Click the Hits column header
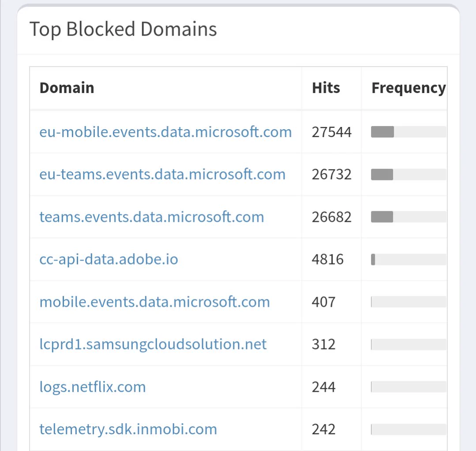This screenshot has width=476, height=451. point(326,88)
